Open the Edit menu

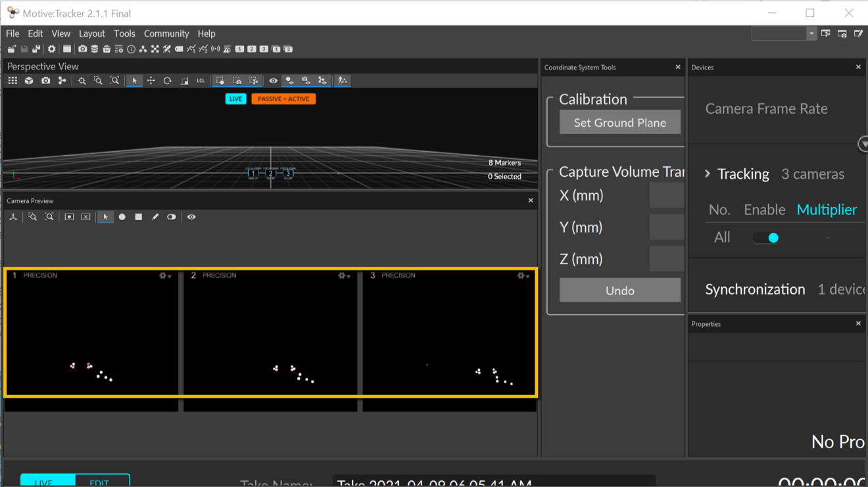click(x=36, y=34)
